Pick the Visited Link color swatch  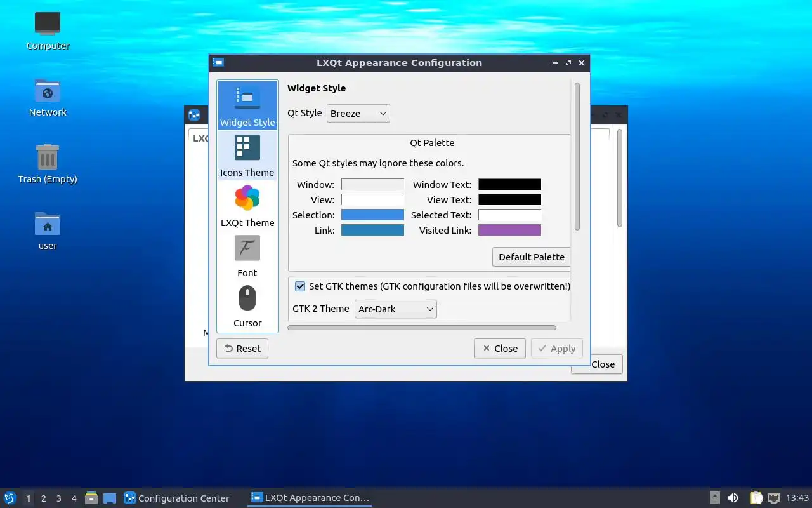510,231
